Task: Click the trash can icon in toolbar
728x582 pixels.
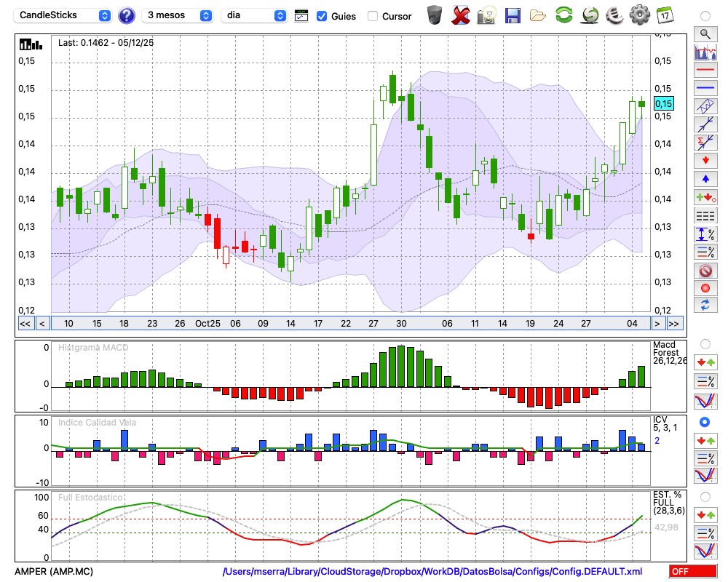Action: pyautogui.click(x=435, y=15)
